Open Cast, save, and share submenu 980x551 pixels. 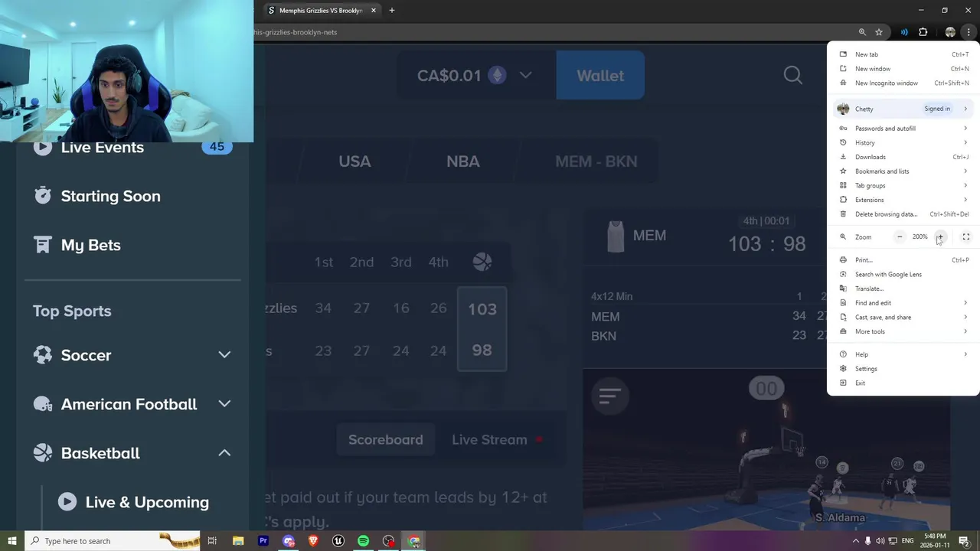[x=903, y=317]
